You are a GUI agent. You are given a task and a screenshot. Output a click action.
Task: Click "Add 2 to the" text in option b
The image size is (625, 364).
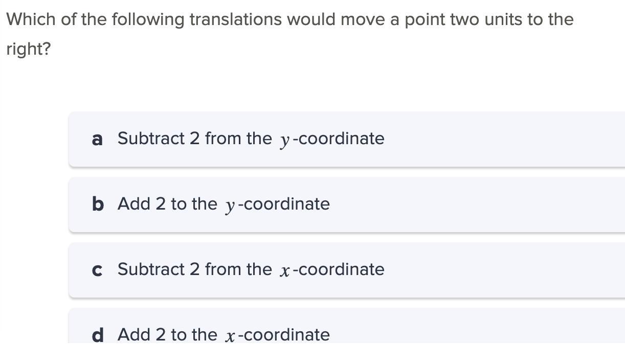(x=167, y=204)
